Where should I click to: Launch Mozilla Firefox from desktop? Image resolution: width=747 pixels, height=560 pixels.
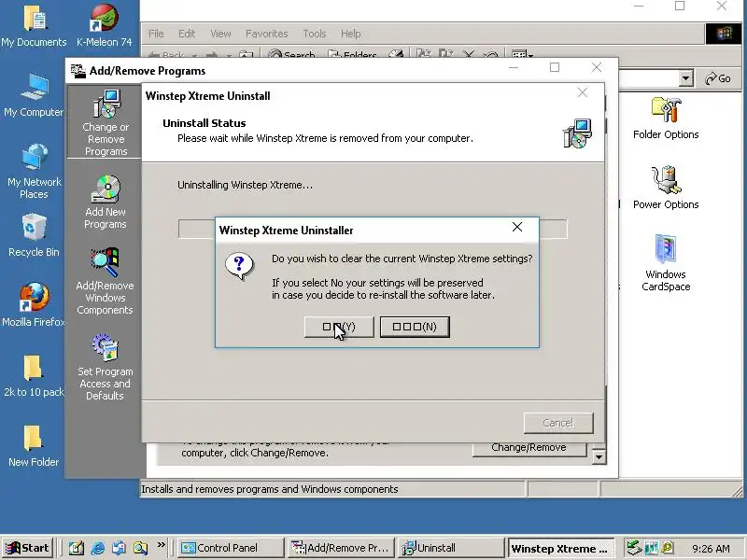[34, 305]
